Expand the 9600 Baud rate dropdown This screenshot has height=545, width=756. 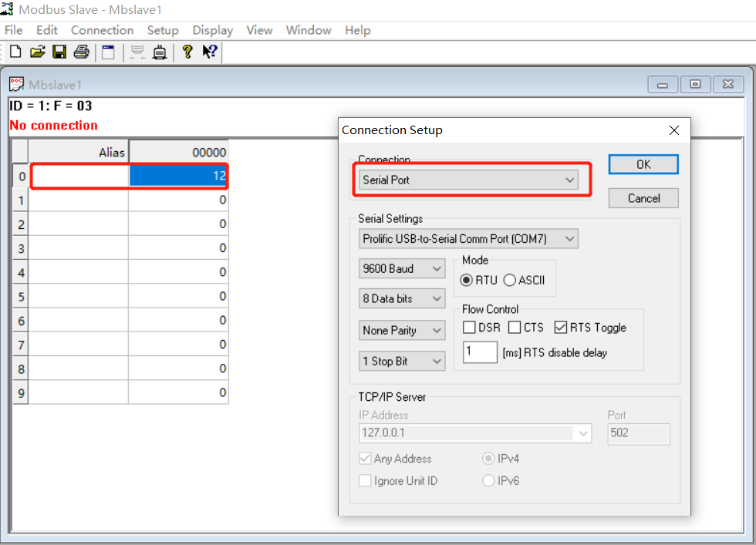(402, 269)
